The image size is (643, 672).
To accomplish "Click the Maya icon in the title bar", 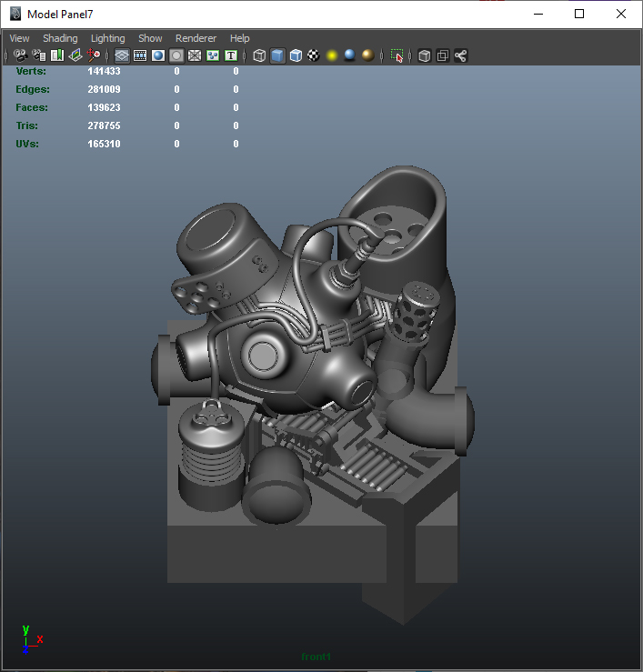I will 15,14.
